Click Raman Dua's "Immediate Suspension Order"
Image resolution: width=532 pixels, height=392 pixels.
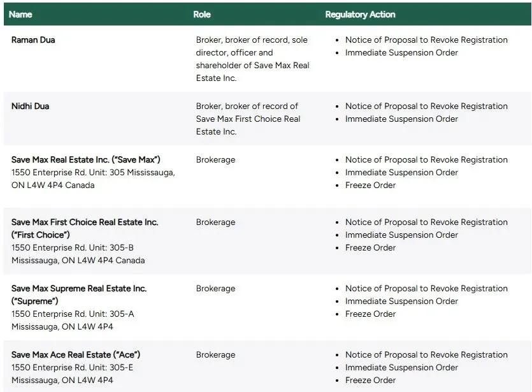(402, 53)
